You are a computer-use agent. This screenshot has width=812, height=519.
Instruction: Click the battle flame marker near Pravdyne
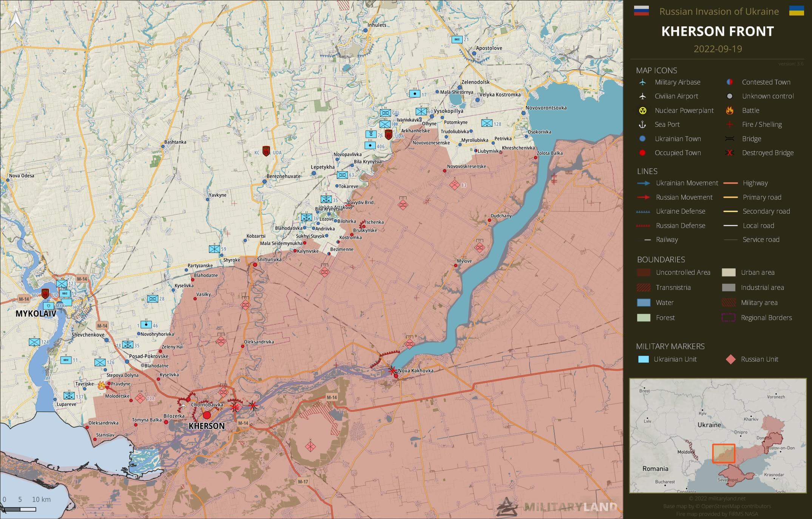click(x=101, y=385)
